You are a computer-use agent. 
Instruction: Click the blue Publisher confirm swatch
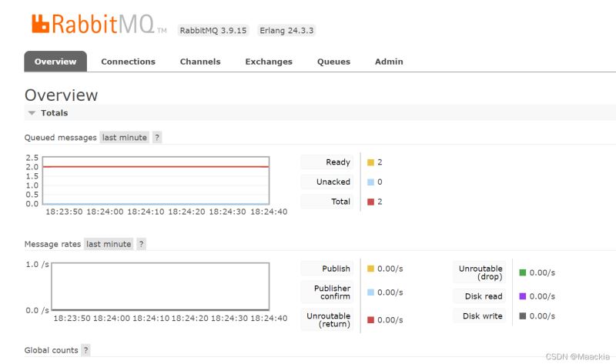(x=370, y=292)
